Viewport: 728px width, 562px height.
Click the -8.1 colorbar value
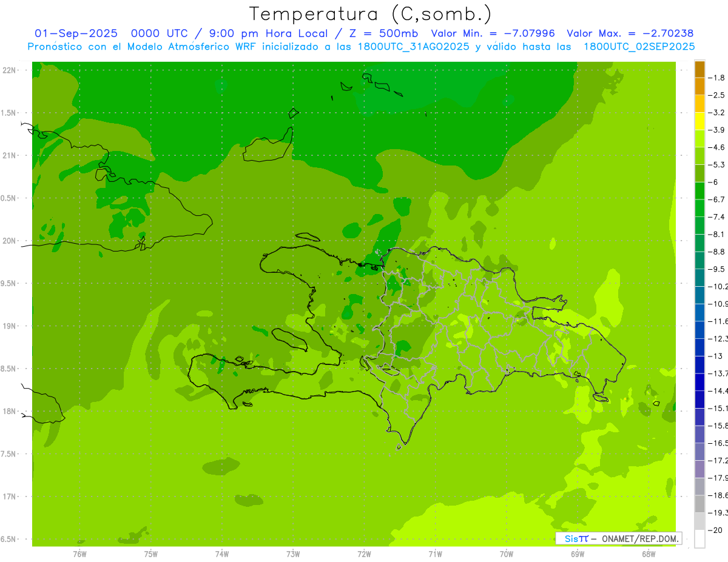(x=716, y=234)
